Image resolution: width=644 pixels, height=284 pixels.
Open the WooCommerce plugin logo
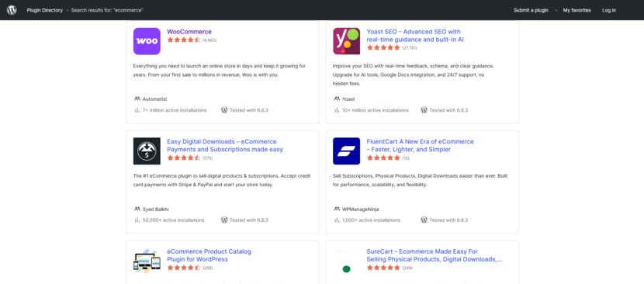pos(147,41)
